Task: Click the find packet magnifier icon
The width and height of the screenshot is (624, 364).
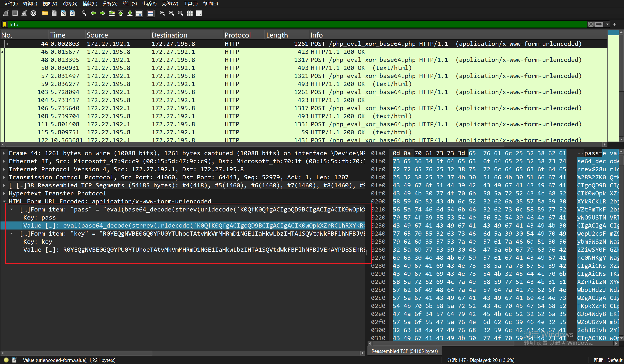Action: click(84, 13)
